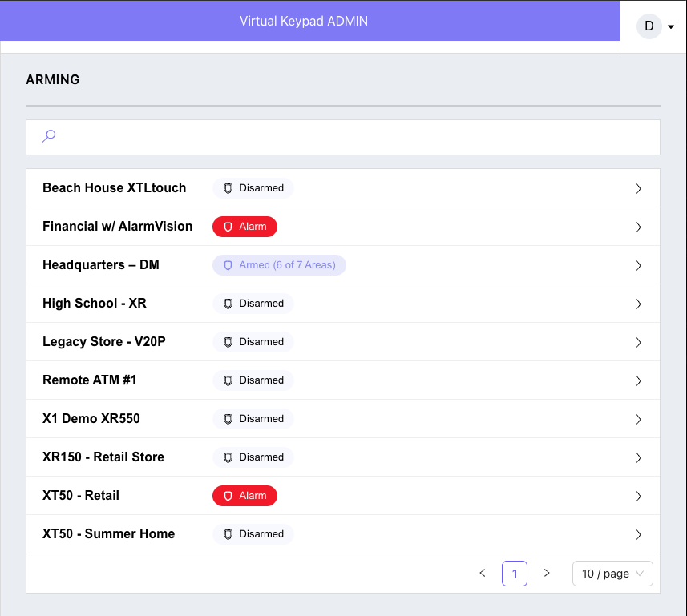Viewport: 687px width, 616px height.
Task: Open the 10 / page size selector
Action: 612,574
